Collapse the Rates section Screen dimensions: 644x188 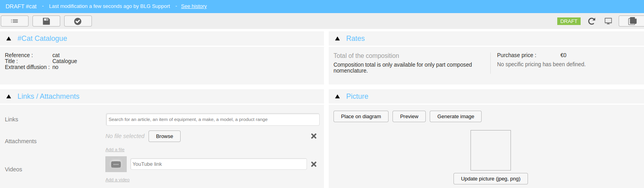pos(337,38)
